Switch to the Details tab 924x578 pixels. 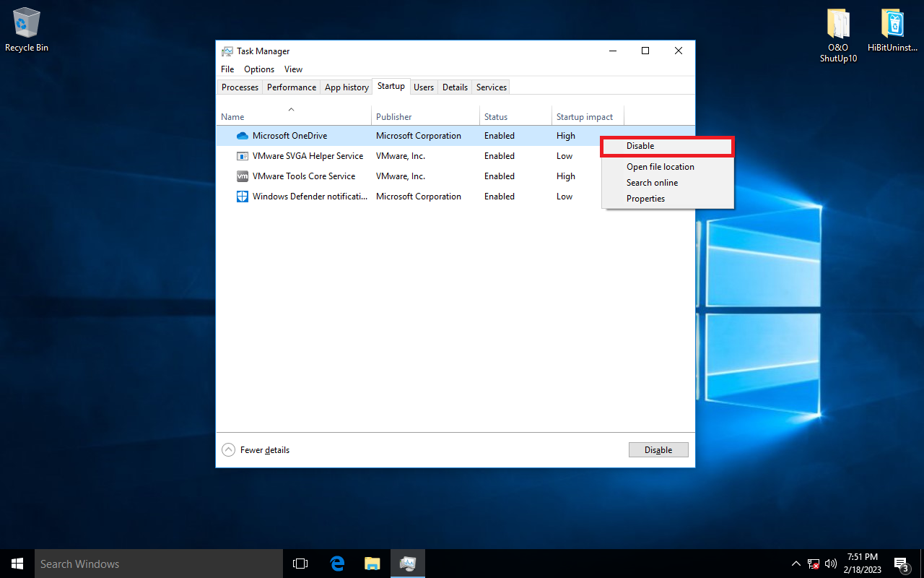pos(455,87)
